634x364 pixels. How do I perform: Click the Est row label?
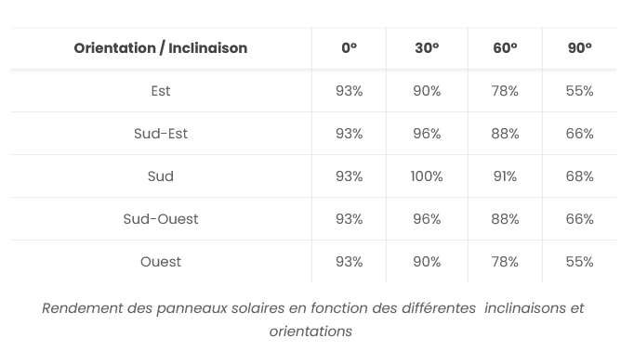[x=161, y=91]
